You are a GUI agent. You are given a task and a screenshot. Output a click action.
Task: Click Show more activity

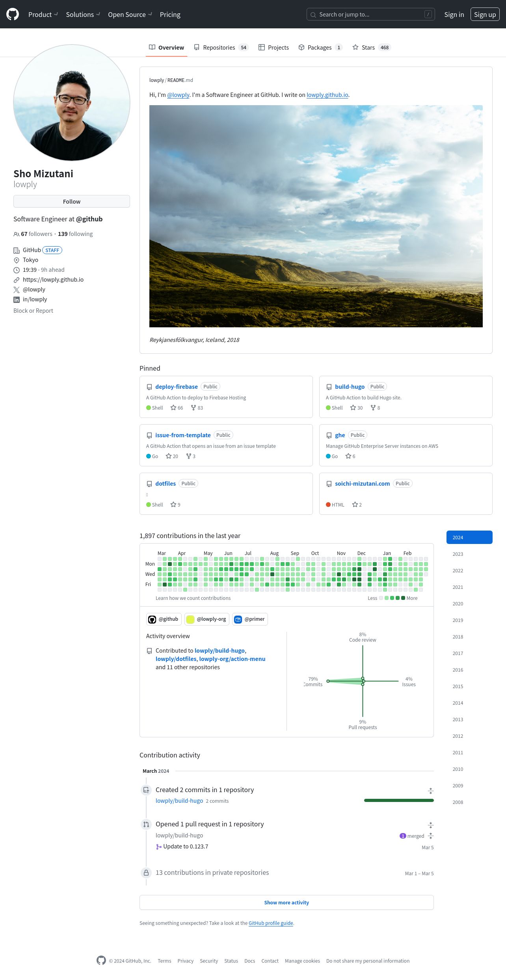(x=286, y=902)
